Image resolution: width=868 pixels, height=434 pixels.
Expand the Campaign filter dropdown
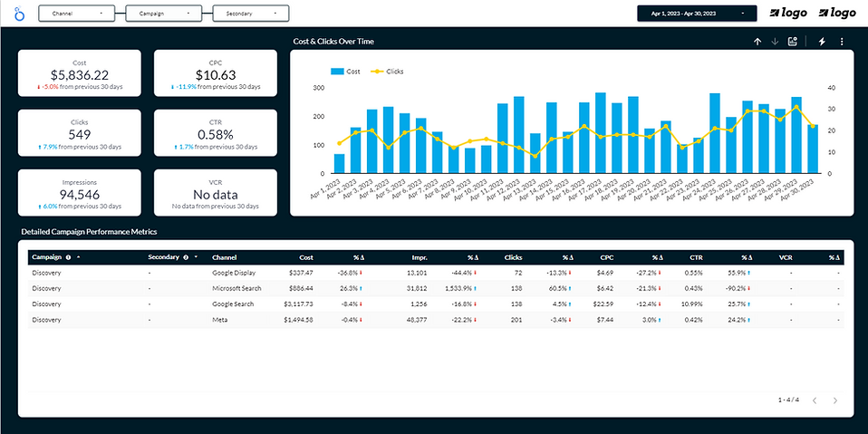(x=163, y=14)
